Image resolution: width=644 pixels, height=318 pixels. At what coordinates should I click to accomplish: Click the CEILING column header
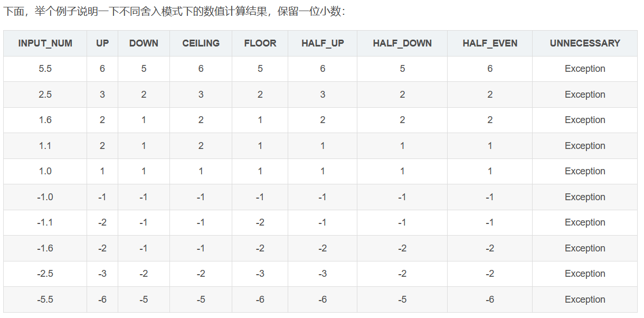pyautogui.click(x=201, y=43)
